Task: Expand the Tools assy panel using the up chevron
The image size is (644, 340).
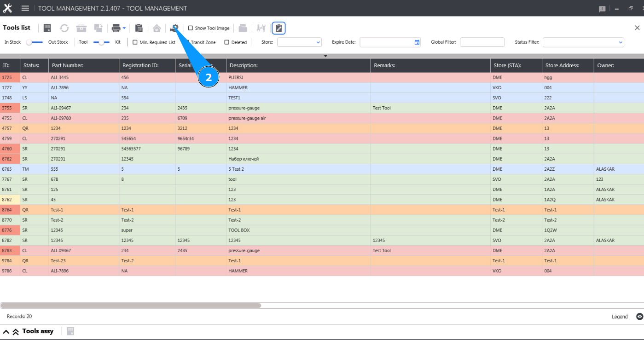Action: [6, 331]
